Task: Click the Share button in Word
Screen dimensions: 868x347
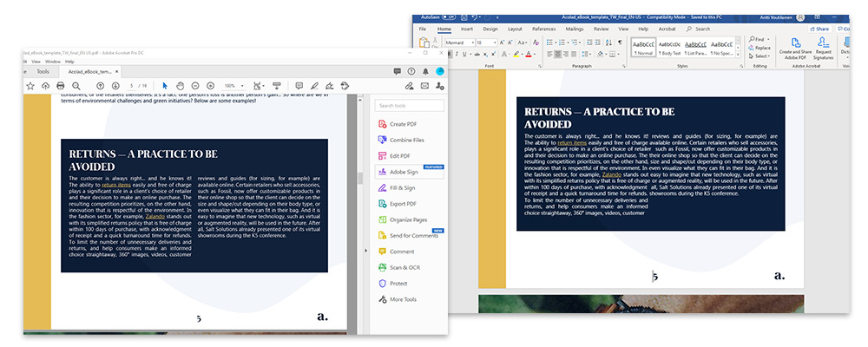Action: coord(819,29)
